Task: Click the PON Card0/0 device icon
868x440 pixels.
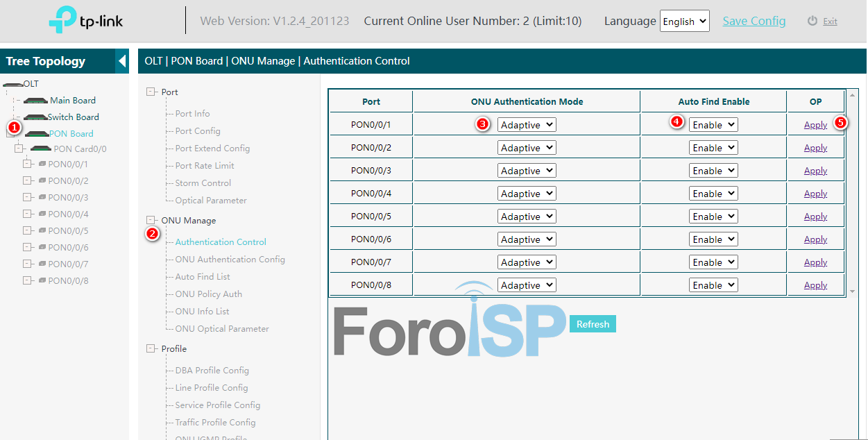Action: click(x=41, y=149)
